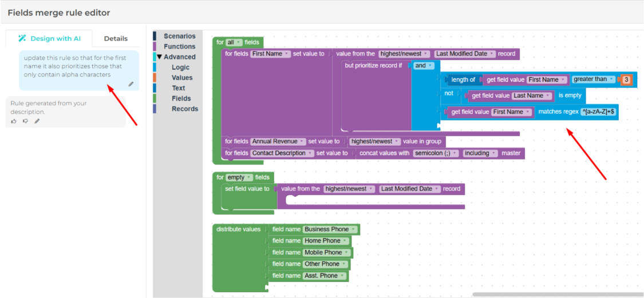Image resolution: width=644 pixels, height=298 pixels.
Task: Click thumbs up on the generated rule
Action: pyautogui.click(x=14, y=121)
